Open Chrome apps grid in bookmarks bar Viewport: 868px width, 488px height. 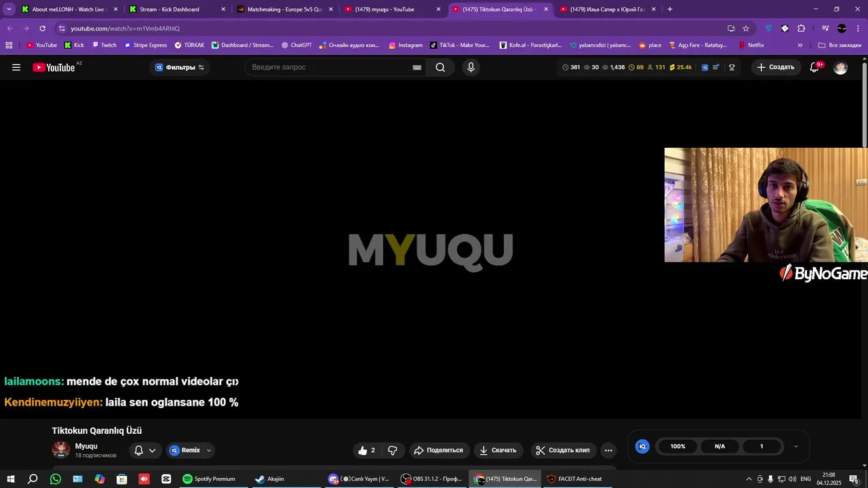tap(9, 45)
